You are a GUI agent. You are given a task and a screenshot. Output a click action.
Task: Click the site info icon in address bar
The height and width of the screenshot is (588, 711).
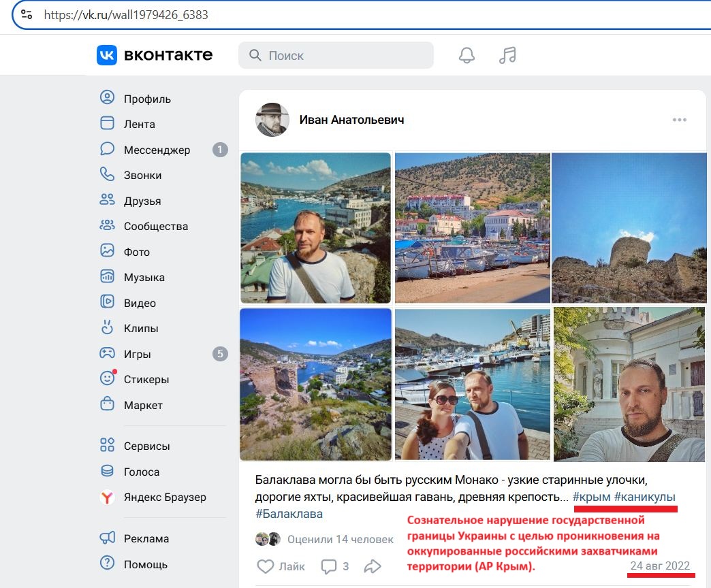(x=27, y=14)
